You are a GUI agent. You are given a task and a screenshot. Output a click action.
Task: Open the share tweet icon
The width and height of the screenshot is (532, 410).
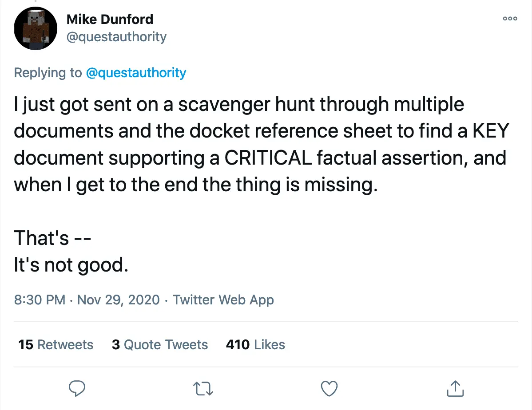[455, 388]
